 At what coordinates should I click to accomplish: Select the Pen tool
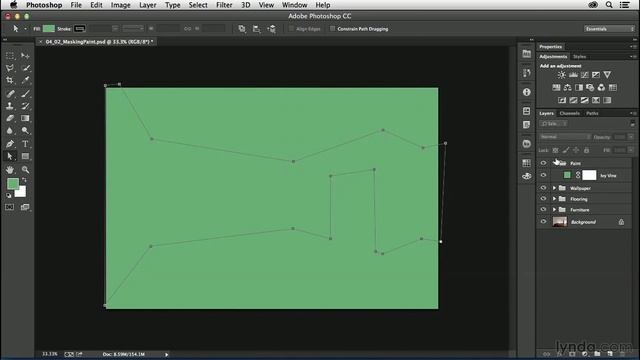(10, 144)
